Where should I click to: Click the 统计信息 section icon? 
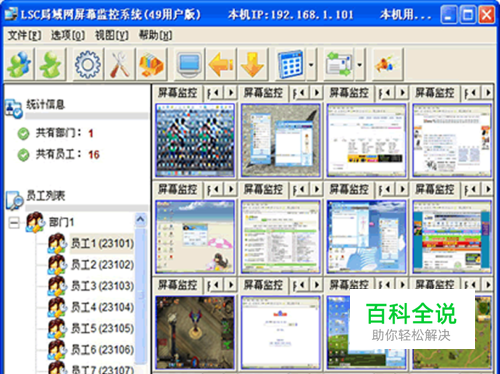tap(14, 109)
